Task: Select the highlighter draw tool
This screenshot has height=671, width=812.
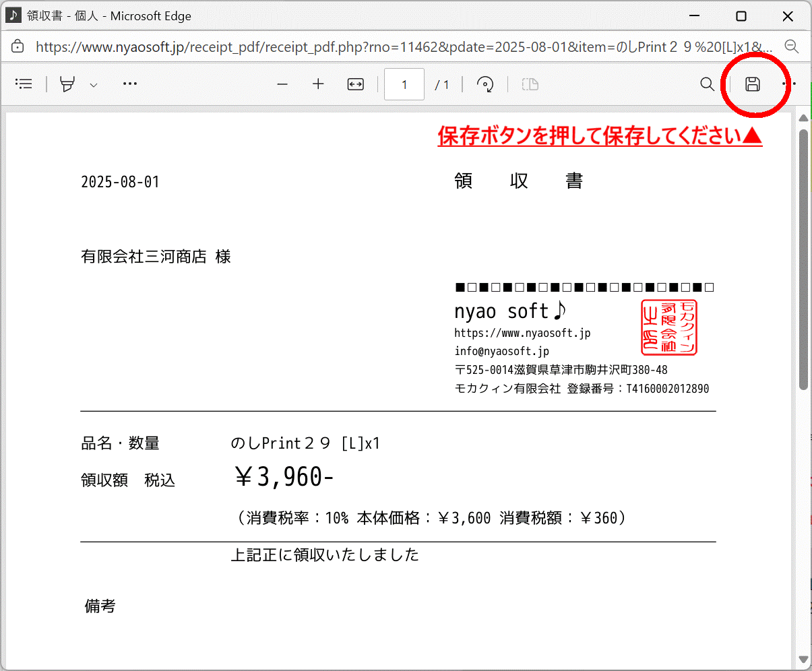Action: point(67,84)
